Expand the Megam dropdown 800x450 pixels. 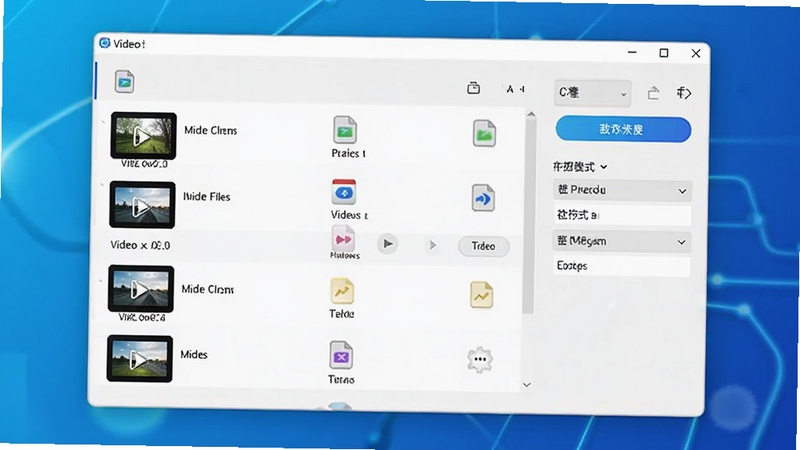coord(622,241)
